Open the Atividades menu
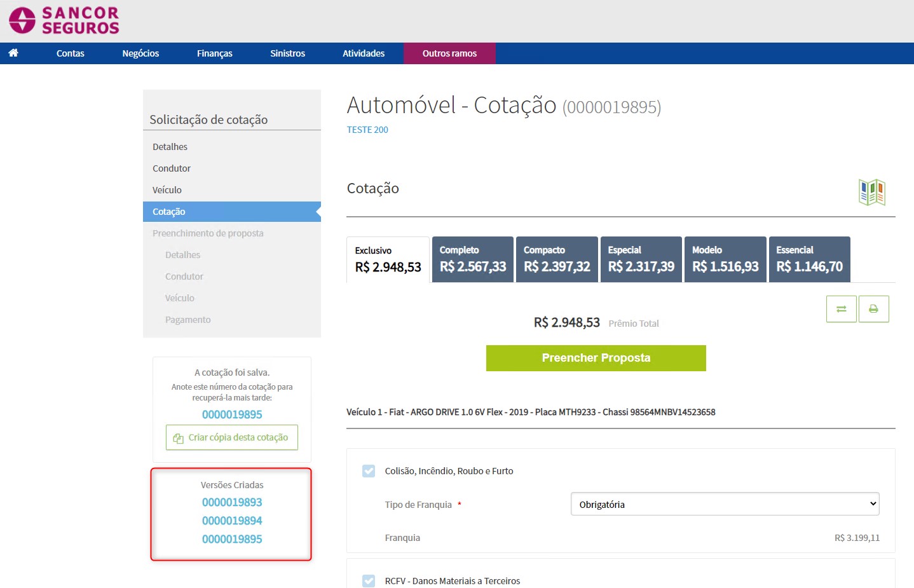This screenshot has height=588, width=914. pos(364,53)
